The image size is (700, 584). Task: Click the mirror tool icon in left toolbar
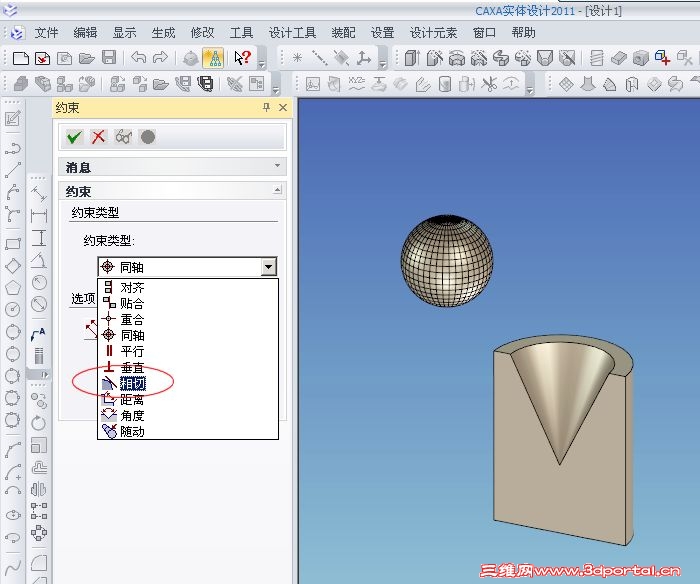(x=38, y=489)
